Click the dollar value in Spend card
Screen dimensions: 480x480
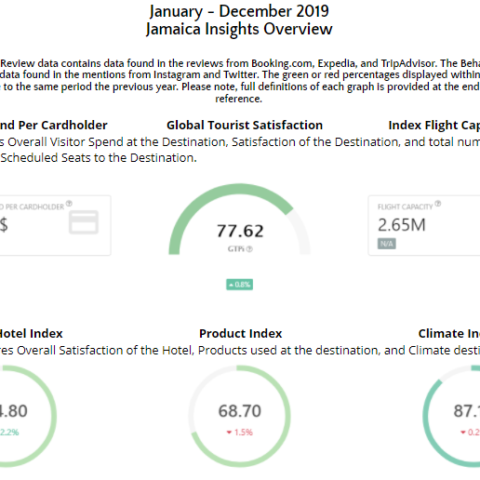point(4,225)
